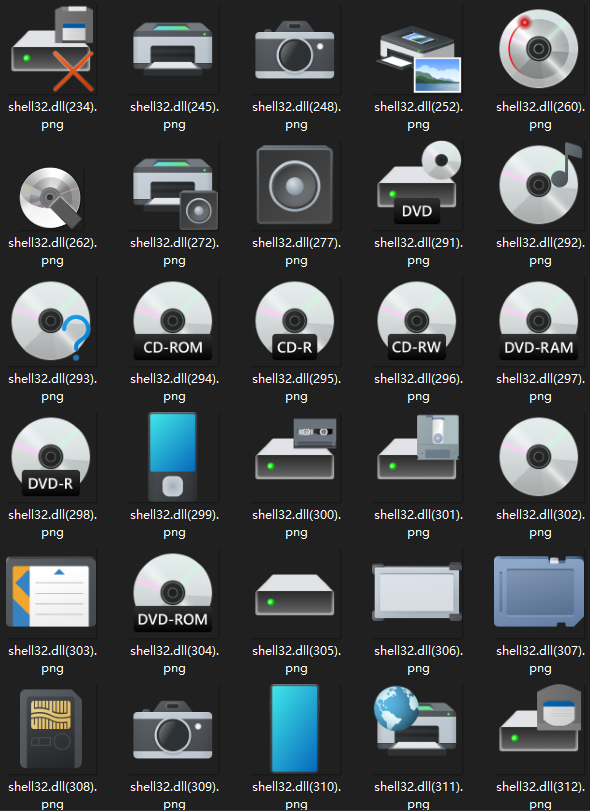Screen dimensions: 590x811
Task: Click the file name shell32.dll(303).png
Action: click(53, 659)
